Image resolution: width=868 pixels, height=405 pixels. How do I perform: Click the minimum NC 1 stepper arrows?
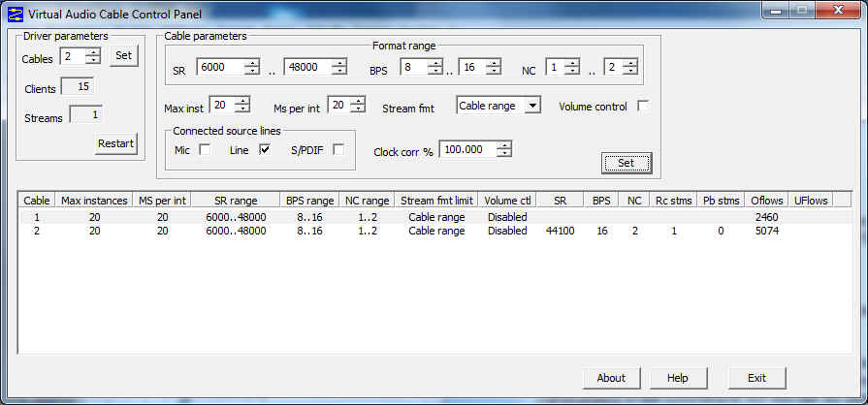(572, 67)
